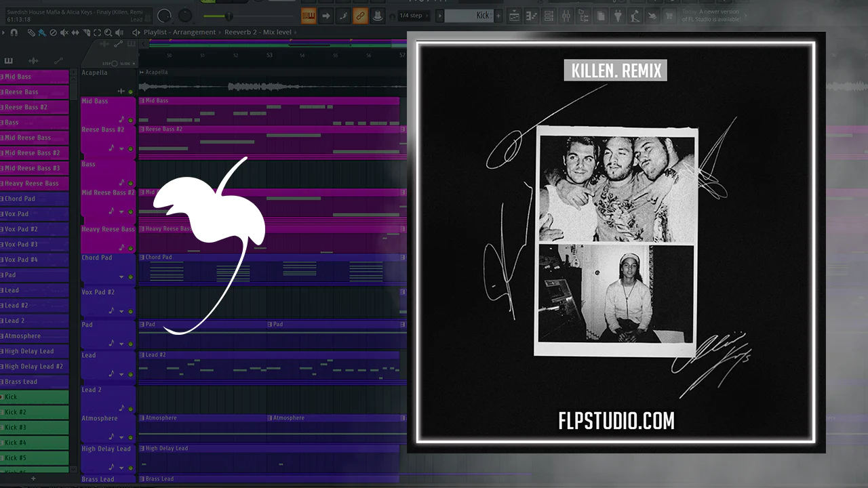Toggle the blend recording icon

tap(343, 16)
